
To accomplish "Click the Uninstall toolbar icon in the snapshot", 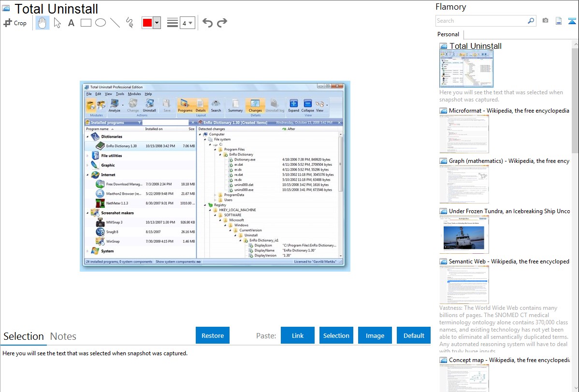I will tap(149, 105).
